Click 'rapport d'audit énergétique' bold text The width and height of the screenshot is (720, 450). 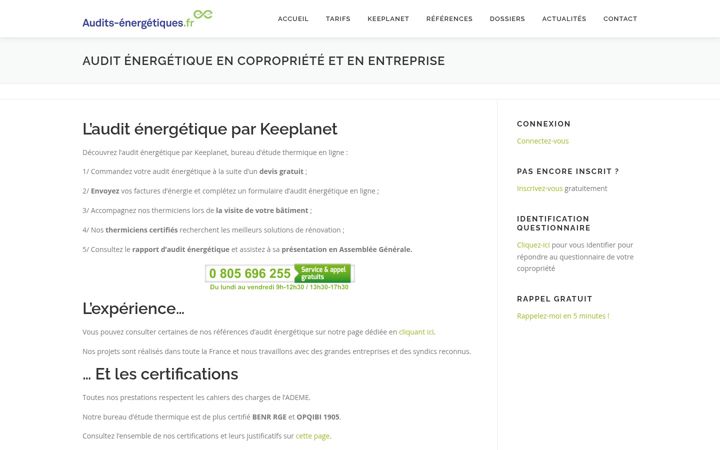(181, 249)
